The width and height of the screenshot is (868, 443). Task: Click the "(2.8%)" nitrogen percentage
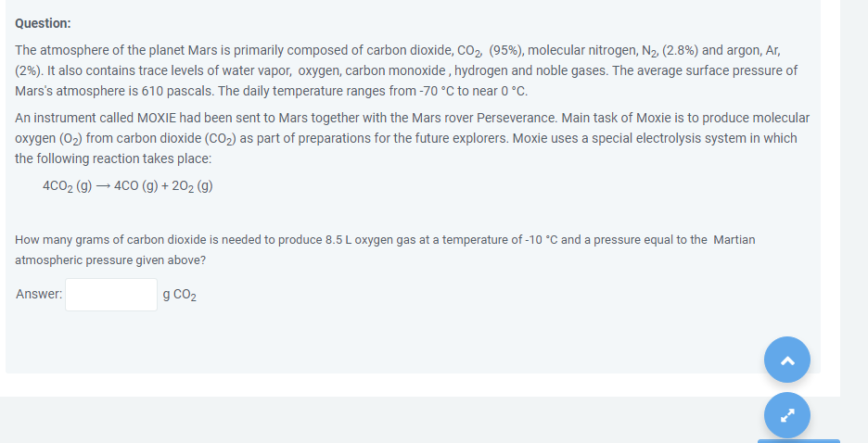[680, 51]
